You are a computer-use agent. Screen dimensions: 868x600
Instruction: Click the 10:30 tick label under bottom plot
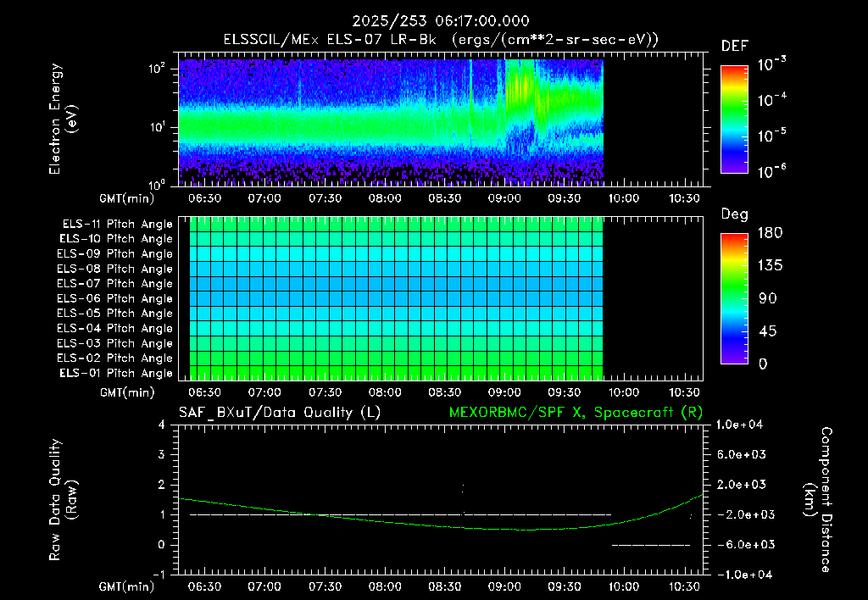(684, 586)
